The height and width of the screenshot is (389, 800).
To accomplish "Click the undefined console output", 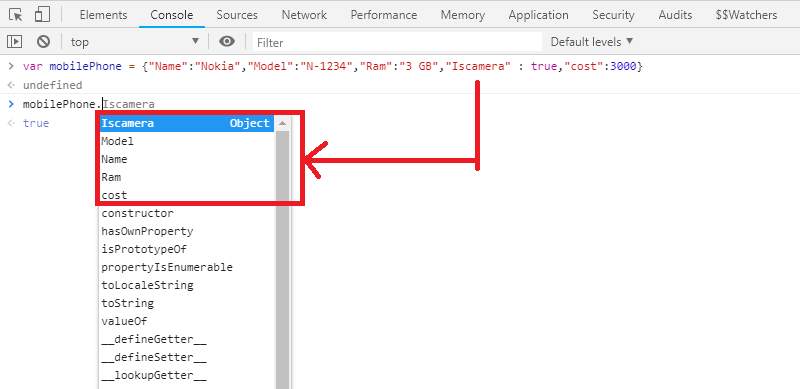I will (52, 85).
